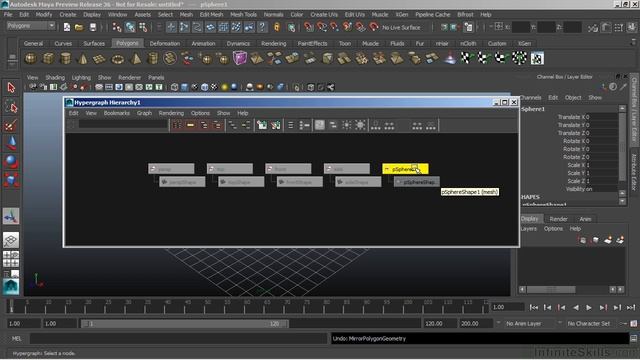
Task: Play the animation forward
Action: point(589,307)
